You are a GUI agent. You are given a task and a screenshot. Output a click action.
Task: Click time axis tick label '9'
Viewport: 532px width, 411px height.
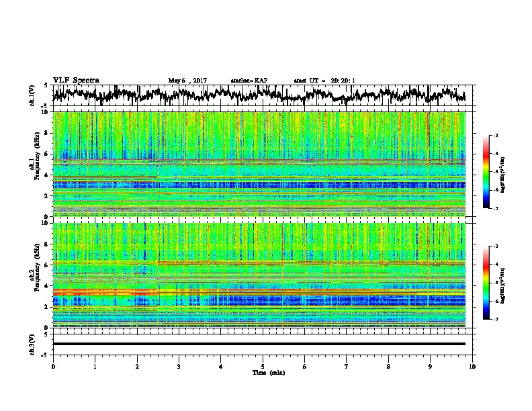tap(430, 367)
